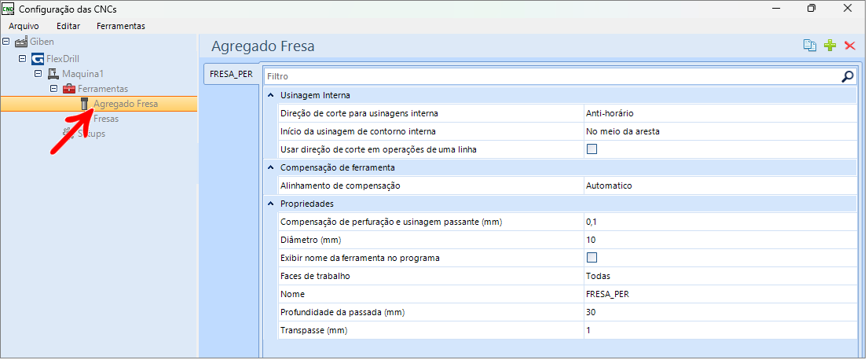Image resolution: width=868 pixels, height=360 pixels.
Task: Click 'Diâmetro (mm)' label
Action: (310, 240)
